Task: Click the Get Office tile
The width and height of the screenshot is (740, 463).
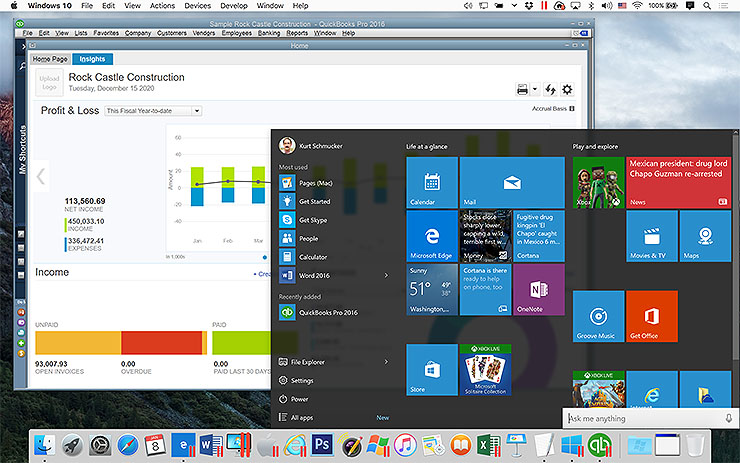Action: (x=651, y=316)
